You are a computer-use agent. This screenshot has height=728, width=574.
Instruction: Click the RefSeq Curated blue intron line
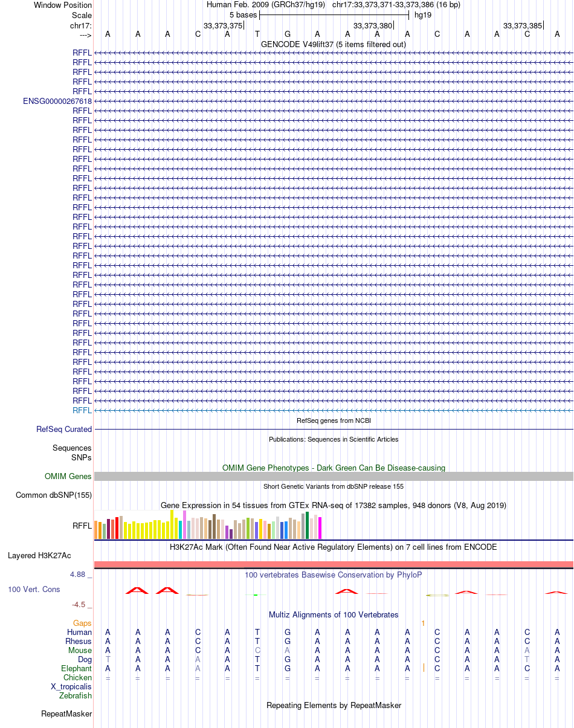334,429
